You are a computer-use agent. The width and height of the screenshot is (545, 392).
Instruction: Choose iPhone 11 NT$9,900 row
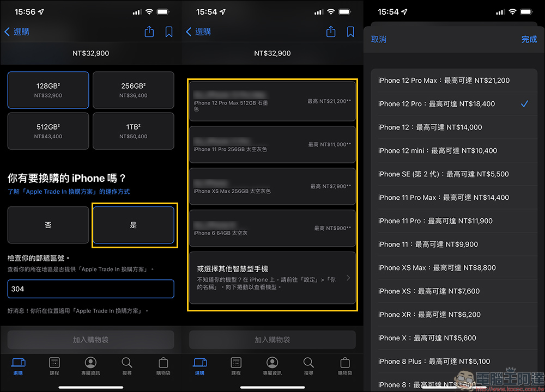click(454, 244)
